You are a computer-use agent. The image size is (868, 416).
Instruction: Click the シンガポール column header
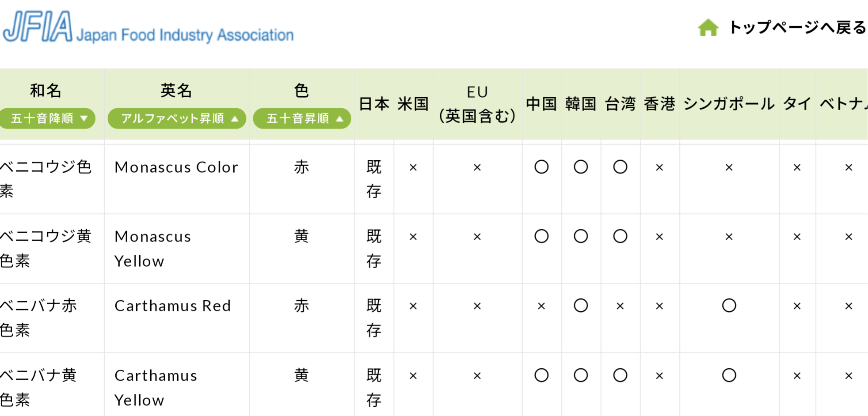729,104
